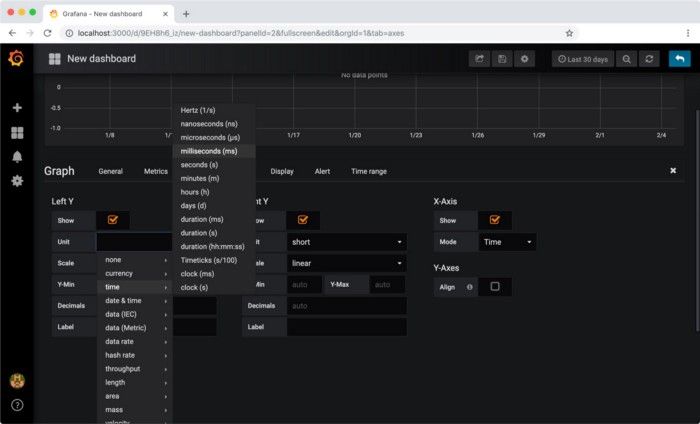Open the browser three-dot menu
Screen dimensions: 700x424
click(x=688, y=33)
